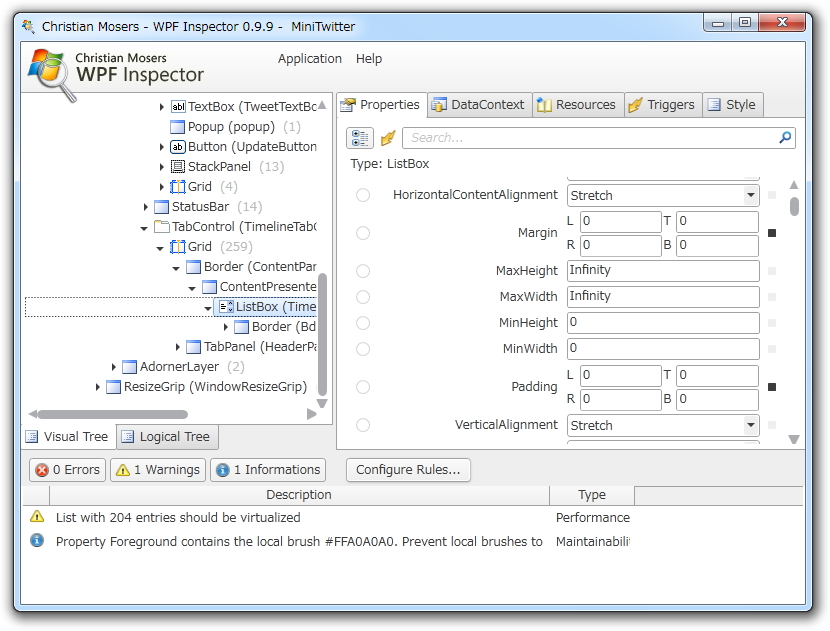Open VerticalAlignment Stretch dropdown
Viewport: 830px width, 631px height.
tap(750, 425)
